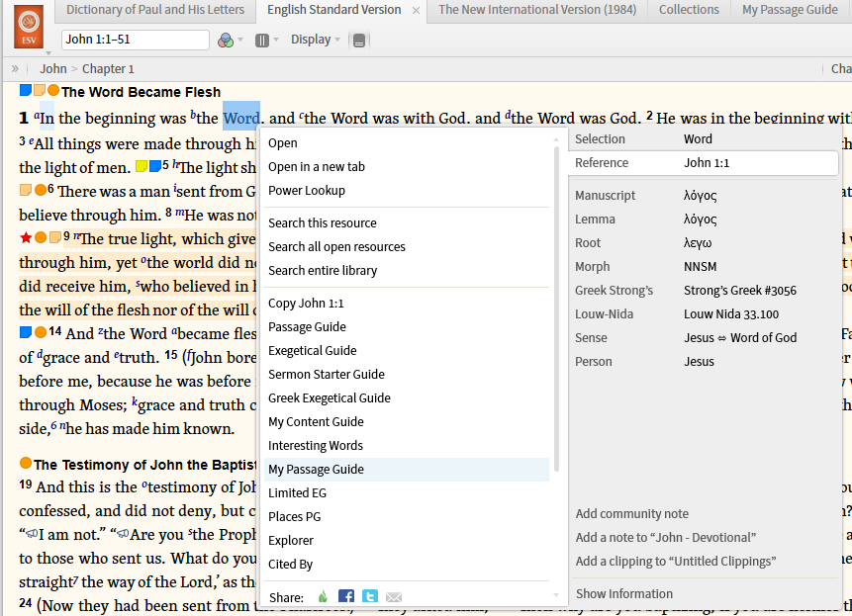Select Limited EG entry

pos(407,493)
